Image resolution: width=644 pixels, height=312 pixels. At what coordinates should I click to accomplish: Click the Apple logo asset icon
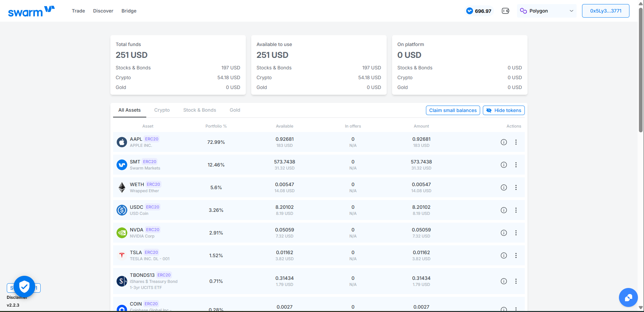click(122, 142)
